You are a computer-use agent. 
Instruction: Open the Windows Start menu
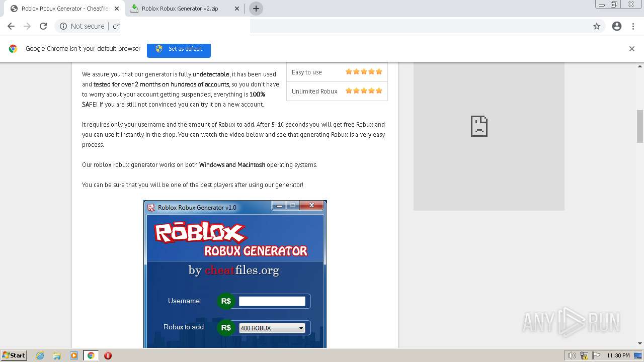tap(14, 355)
